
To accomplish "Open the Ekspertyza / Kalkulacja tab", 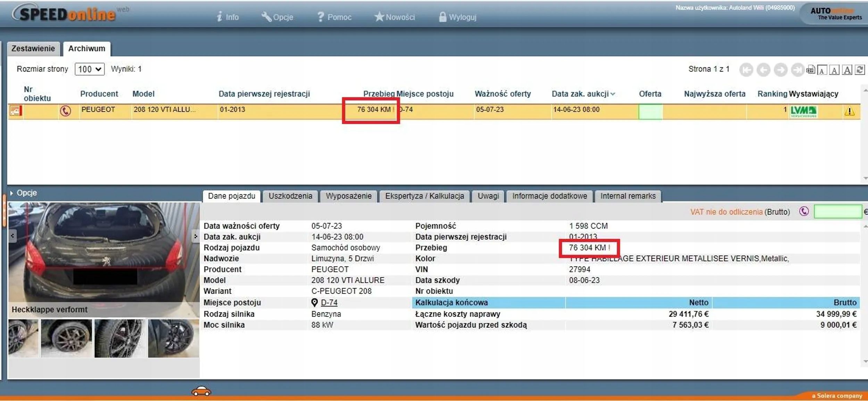I will [424, 196].
